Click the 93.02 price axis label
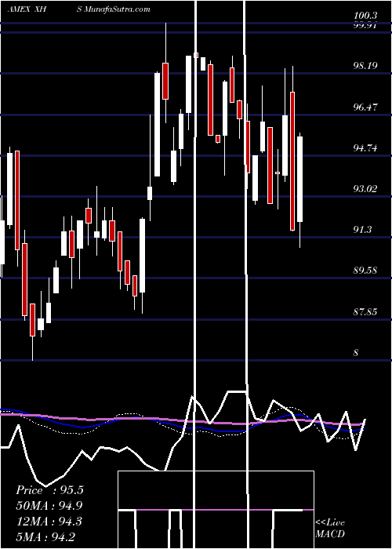 [365, 189]
